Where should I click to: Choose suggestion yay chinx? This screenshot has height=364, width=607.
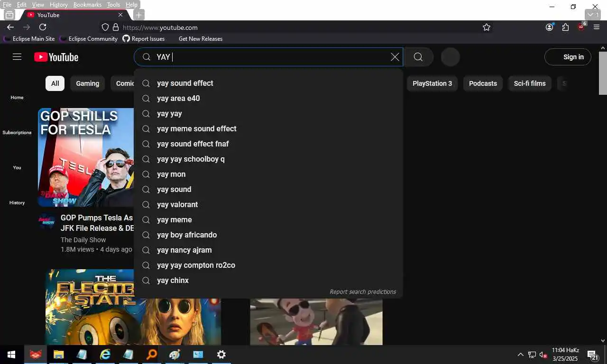point(268,280)
